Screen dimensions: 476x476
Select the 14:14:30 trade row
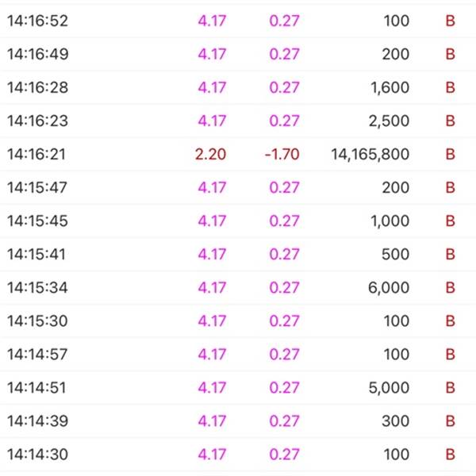pyautogui.click(x=238, y=455)
